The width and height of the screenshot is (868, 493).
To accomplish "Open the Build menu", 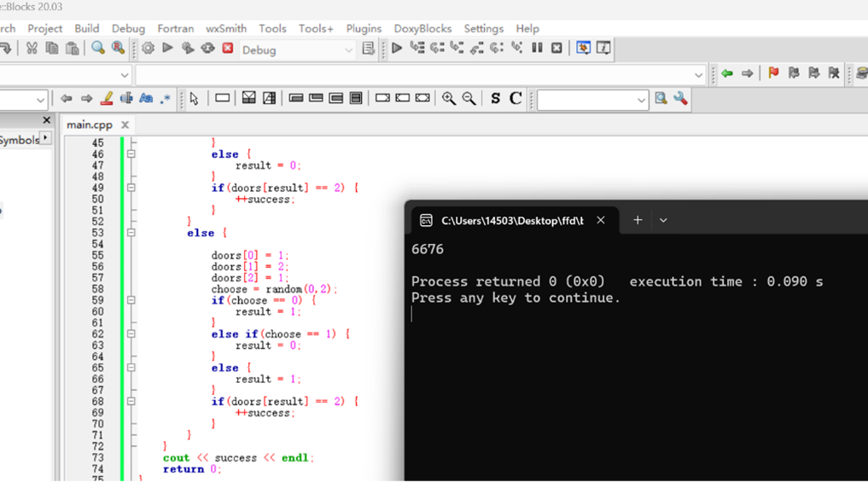I will click(87, 29).
